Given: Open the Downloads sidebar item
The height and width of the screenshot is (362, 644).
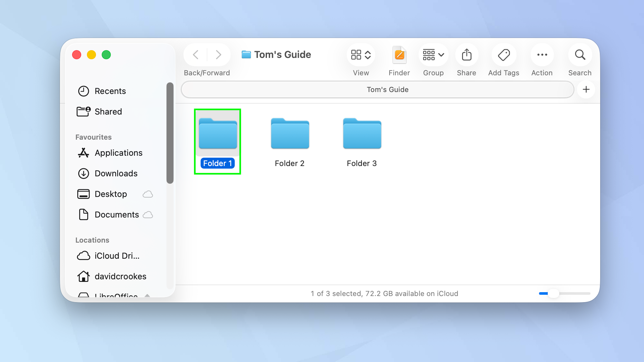Looking at the screenshot, I should click(116, 173).
